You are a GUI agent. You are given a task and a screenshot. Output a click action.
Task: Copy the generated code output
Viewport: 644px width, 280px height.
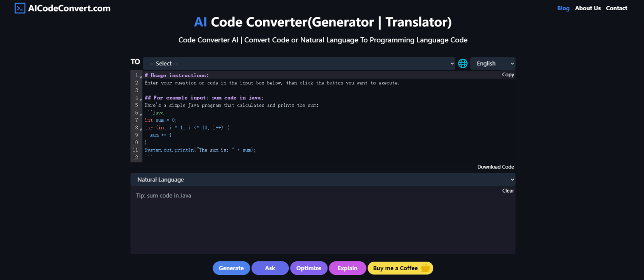(x=508, y=74)
